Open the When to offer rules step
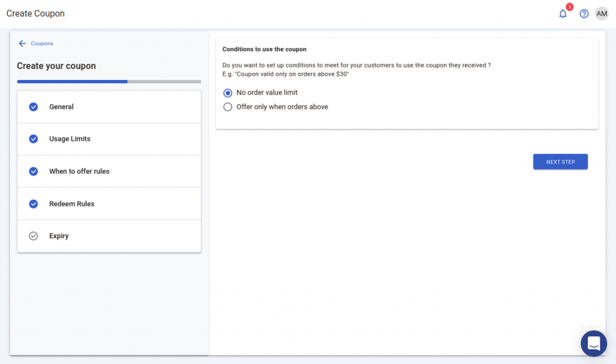 [x=109, y=171]
